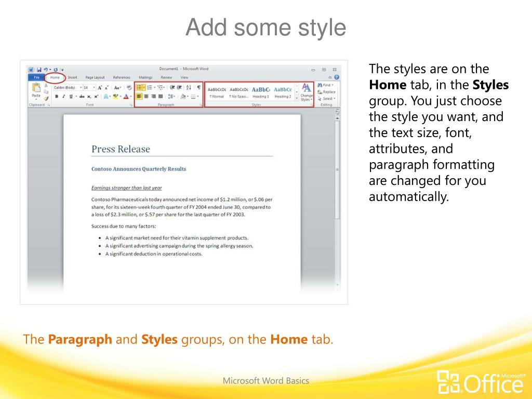Click the Sort A-Z icon

pos(189,87)
